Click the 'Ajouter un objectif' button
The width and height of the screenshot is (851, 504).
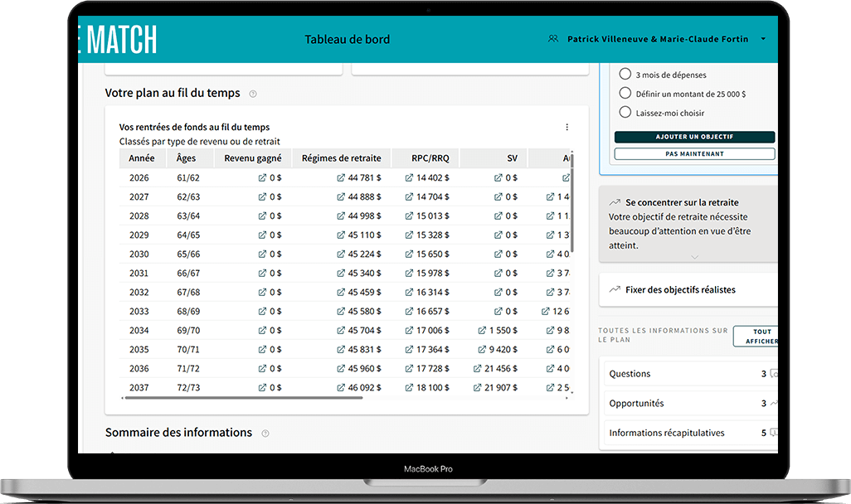[x=694, y=137]
